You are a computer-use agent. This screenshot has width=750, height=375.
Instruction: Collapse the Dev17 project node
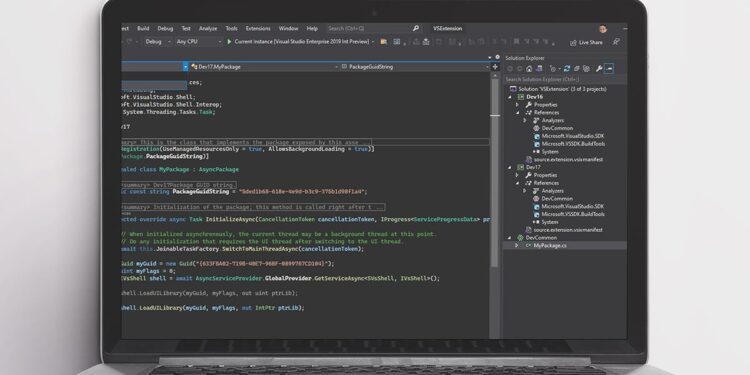click(510, 167)
